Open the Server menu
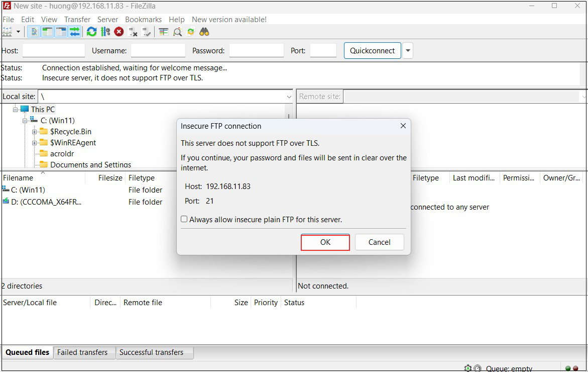The height and width of the screenshot is (372, 588). point(107,20)
